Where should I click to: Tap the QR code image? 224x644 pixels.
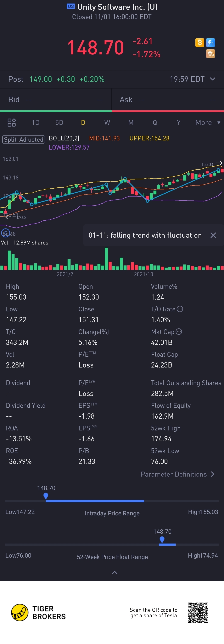[x=198, y=612]
